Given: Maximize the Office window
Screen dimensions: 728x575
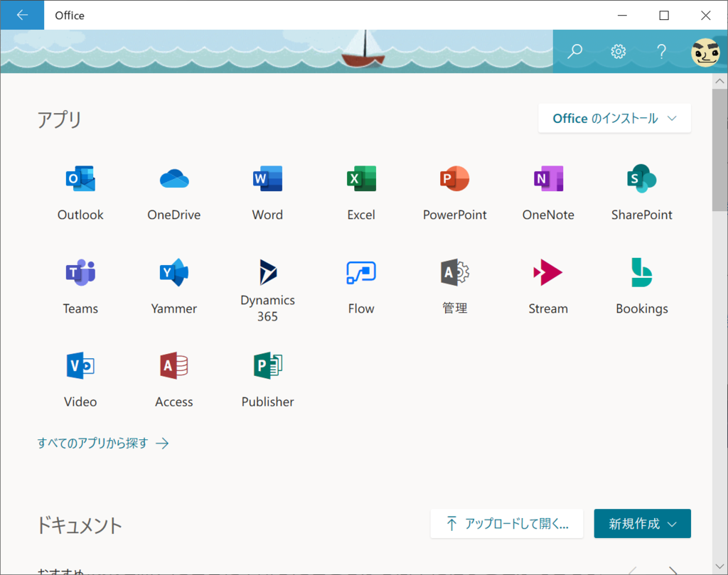Looking at the screenshot, I should [x=664, y=16].
